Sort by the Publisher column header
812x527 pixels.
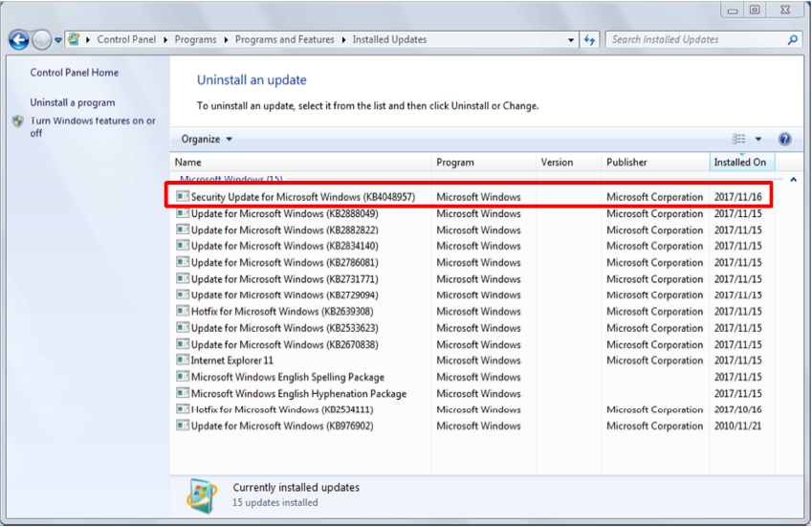point(655,162)
